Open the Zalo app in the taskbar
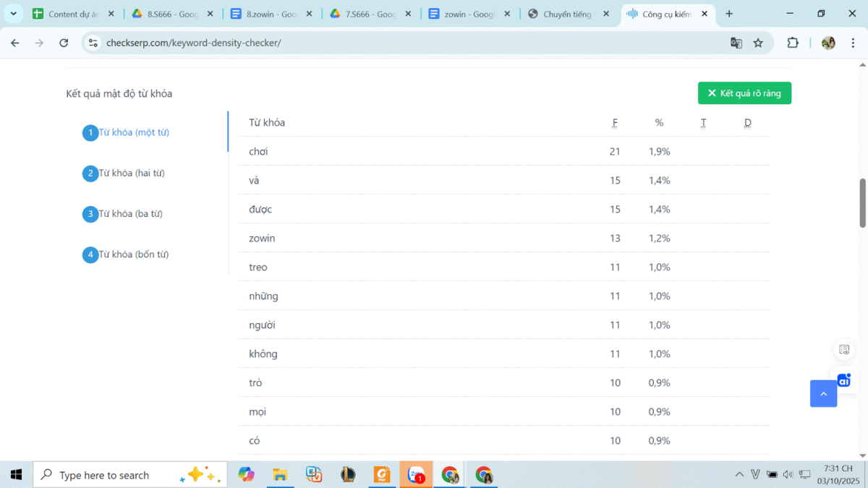The width and height of the screenshot is (868, 488). (416, 475)
